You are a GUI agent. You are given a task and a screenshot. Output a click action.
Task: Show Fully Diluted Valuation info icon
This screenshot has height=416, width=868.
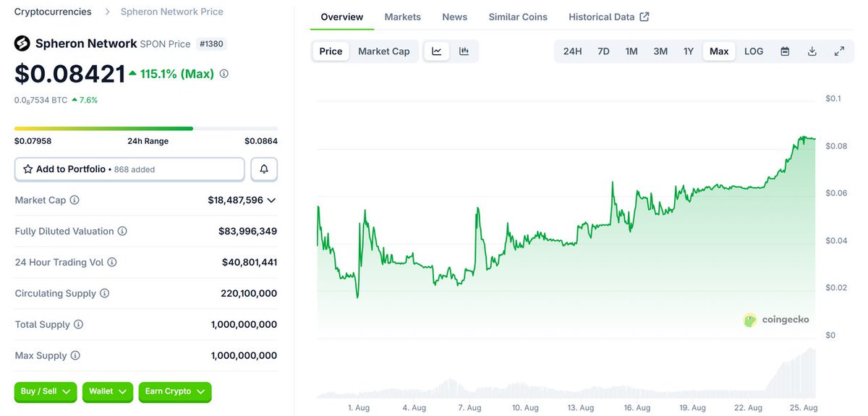(x=122, y=232)
